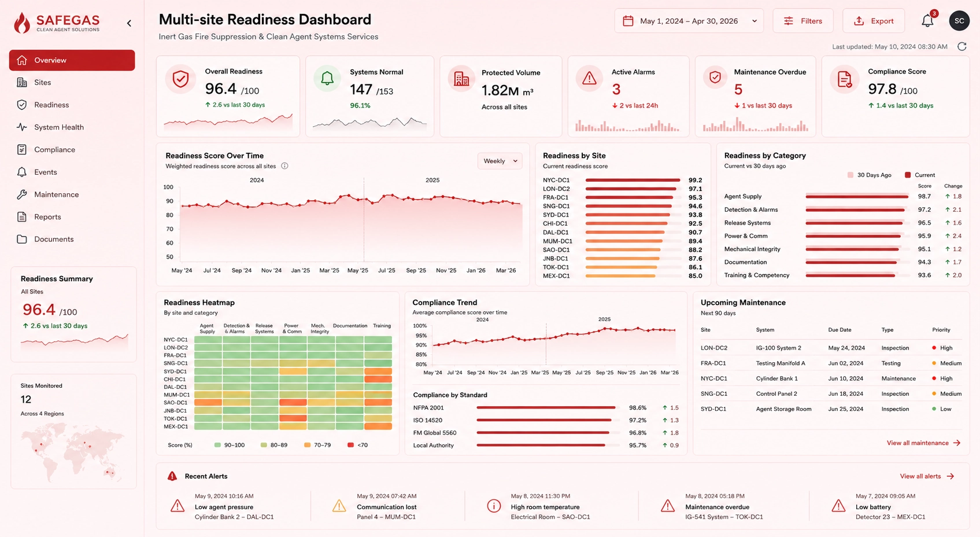Open the SC user avatar menu

pos(959,21)
